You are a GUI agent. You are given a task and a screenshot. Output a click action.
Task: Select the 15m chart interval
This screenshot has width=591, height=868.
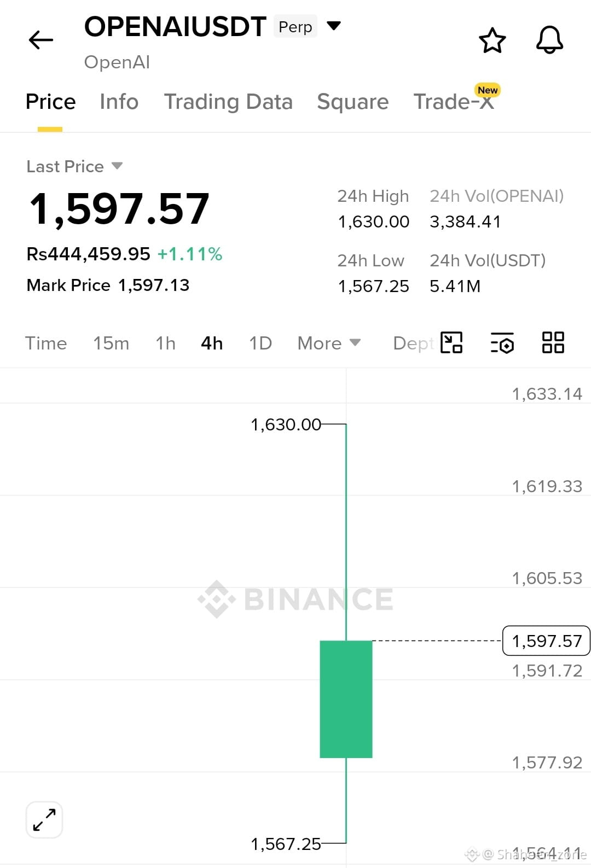(x=111, y=343)
